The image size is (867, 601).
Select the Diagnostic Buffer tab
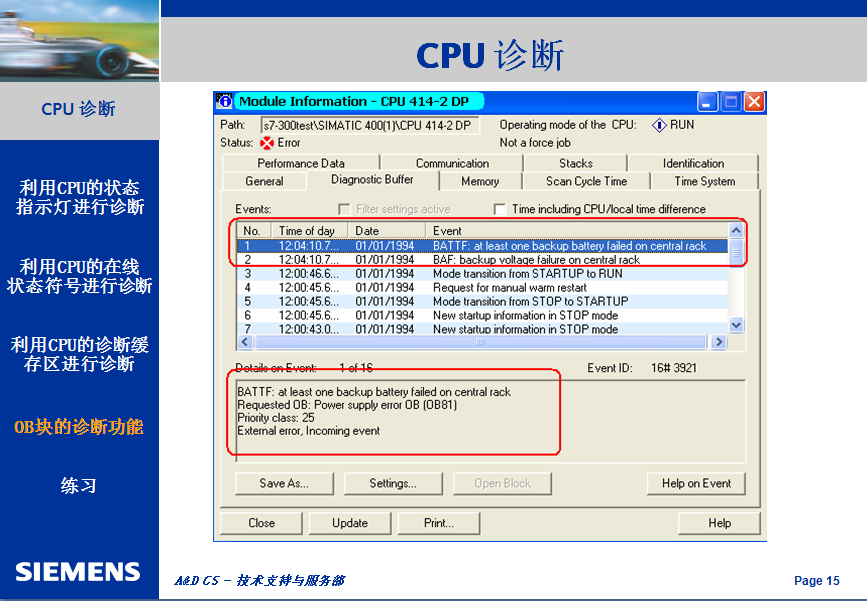372,180
